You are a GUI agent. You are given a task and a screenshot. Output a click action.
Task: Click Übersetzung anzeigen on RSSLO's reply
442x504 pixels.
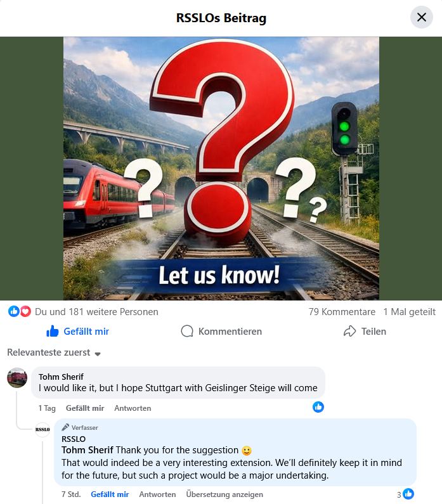224,494
